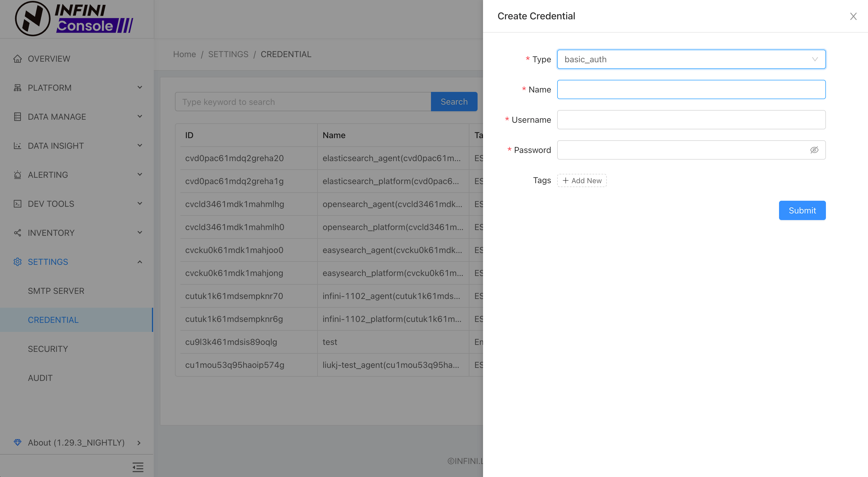The height and width of the screenshot is (477, 868).
Task: Open About version info entry
Action: (x=77, y=442)
